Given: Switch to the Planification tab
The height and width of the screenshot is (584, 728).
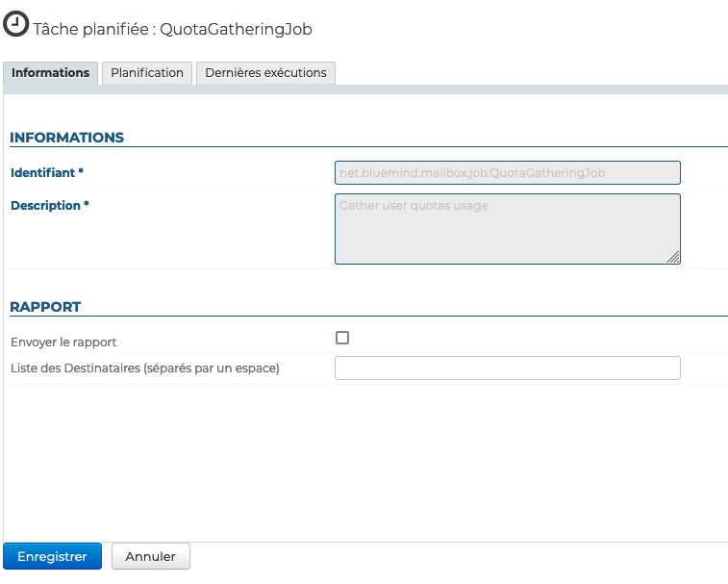Looking at the screenshot, I should 147,73.
